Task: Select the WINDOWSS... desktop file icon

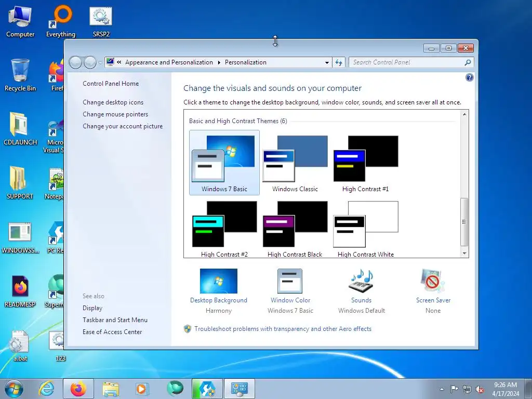Action: pos(20,237)
